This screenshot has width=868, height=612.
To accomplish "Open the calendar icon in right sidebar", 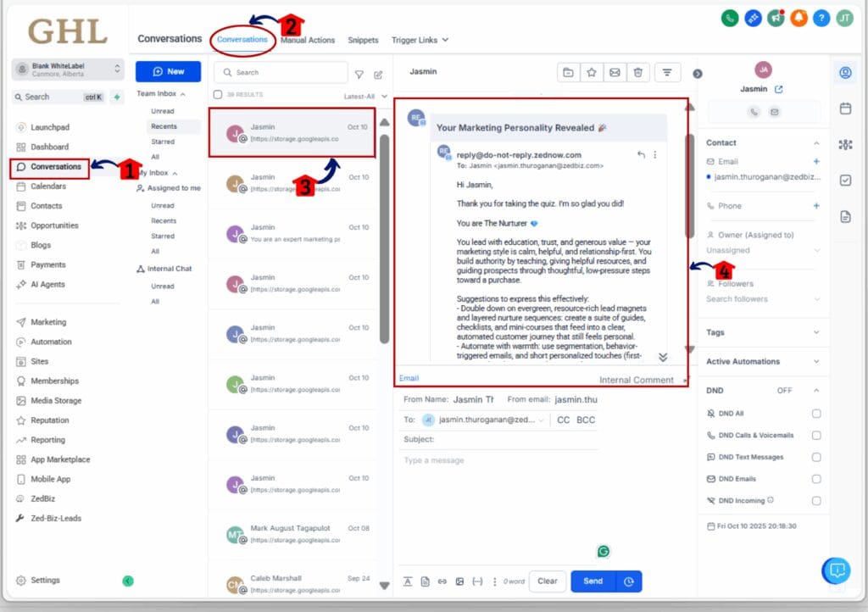I will coord(844,108).
